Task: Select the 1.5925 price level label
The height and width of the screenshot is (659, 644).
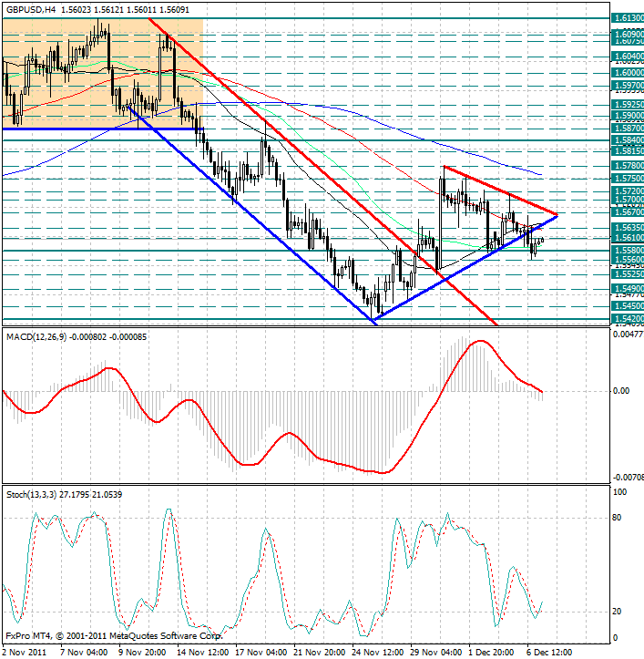Action: tap(628, 104)
